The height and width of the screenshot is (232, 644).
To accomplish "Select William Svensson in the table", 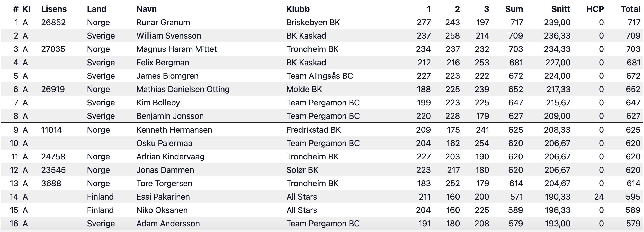I will pos(169,36).
